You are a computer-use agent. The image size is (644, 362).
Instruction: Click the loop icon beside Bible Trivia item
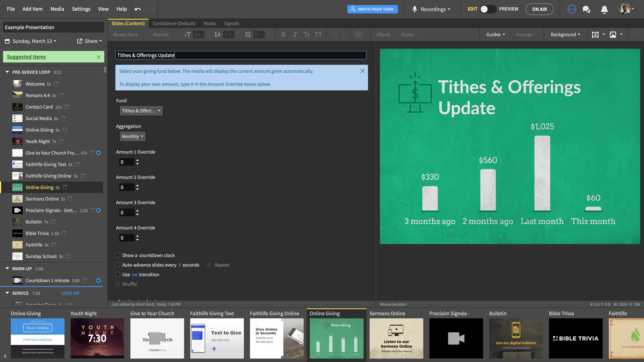tap(64, 233)
